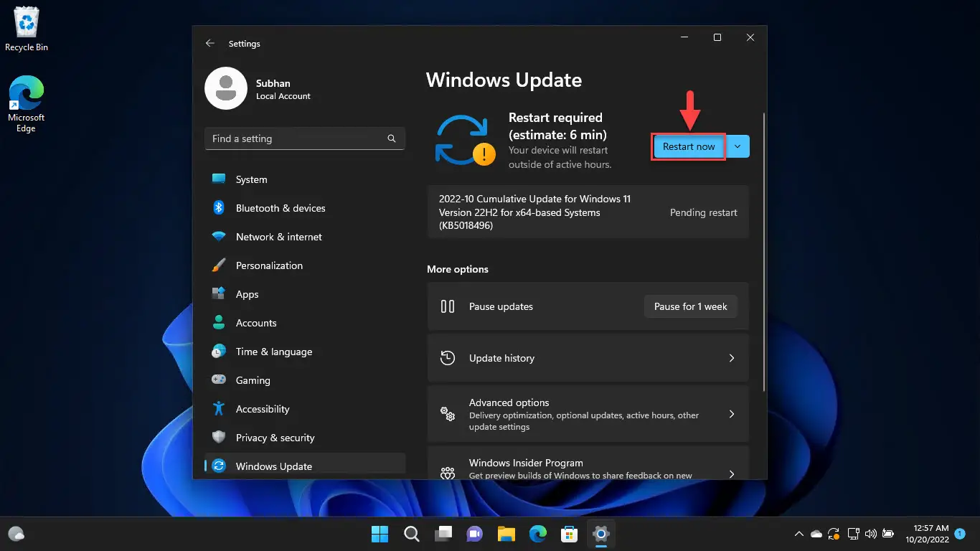The image size is (980, 551).
Task: Open the Advanced options row
Action: pyautogui.click(x=588, y=414)
